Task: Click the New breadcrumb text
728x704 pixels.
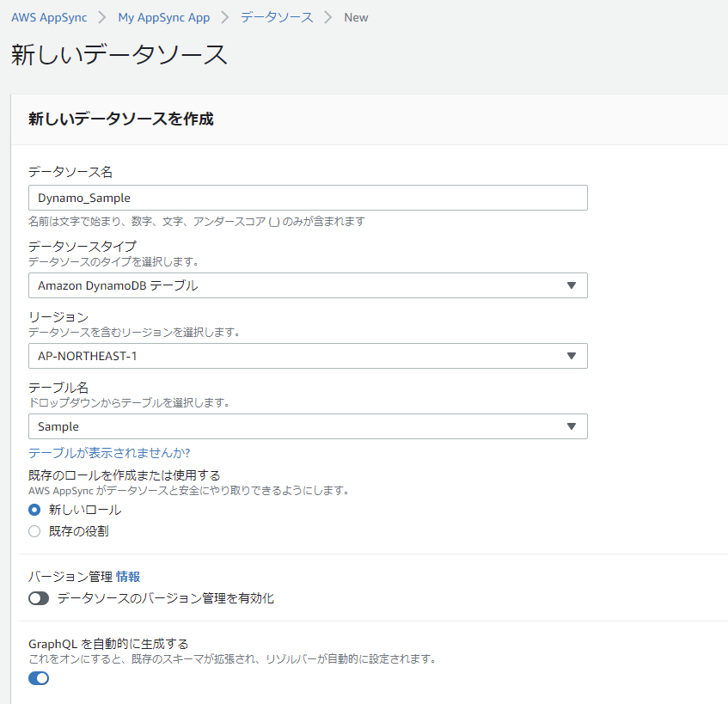Action: pyautogui.click(x=356, y=18)
